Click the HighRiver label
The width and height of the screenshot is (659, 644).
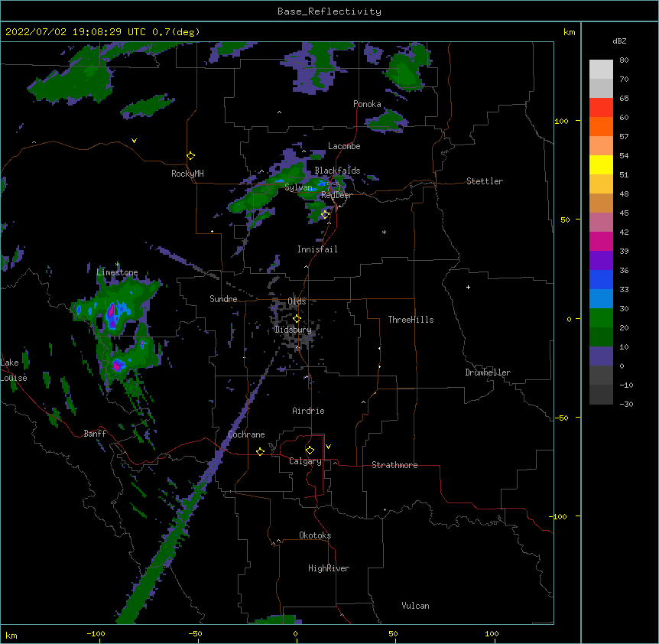click(329, 568)
